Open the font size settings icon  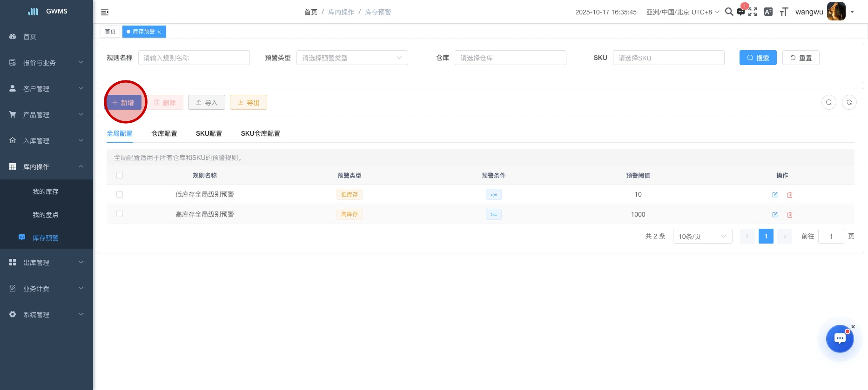(x=784, y=12)
